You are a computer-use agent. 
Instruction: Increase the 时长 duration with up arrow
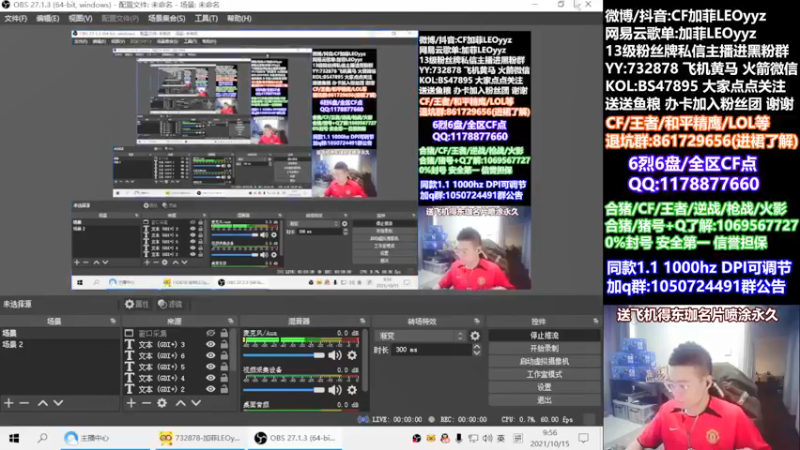point(477,346)
